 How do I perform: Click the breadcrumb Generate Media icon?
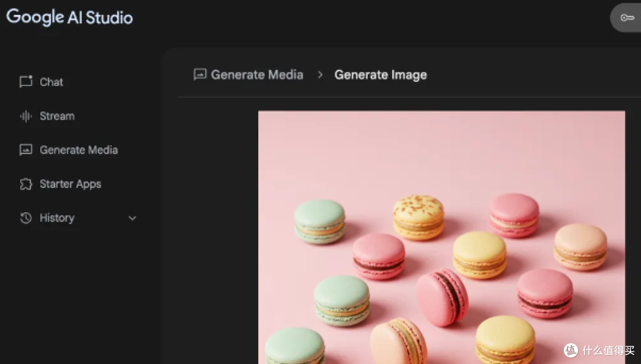(x=200, y=74)
